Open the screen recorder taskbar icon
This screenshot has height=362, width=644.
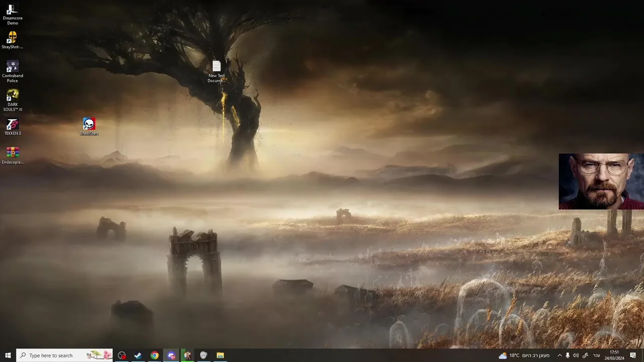[x=122, y=355]
